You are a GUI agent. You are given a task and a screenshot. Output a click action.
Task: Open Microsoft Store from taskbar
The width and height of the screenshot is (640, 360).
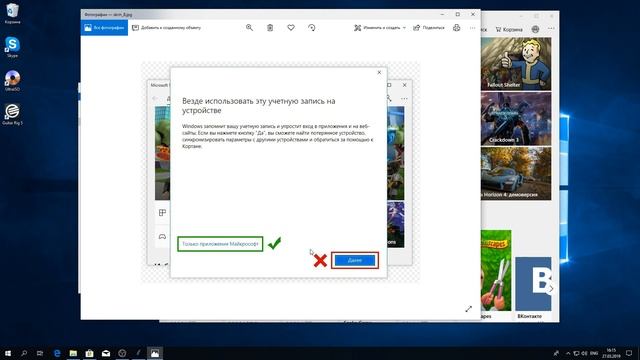(x=89, y=353)
